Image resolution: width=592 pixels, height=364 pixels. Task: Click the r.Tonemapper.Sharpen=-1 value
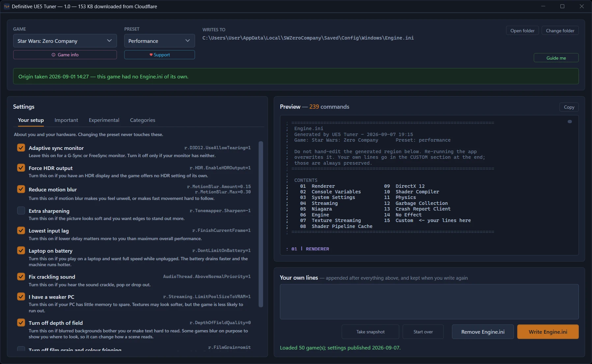click(220, 210)
